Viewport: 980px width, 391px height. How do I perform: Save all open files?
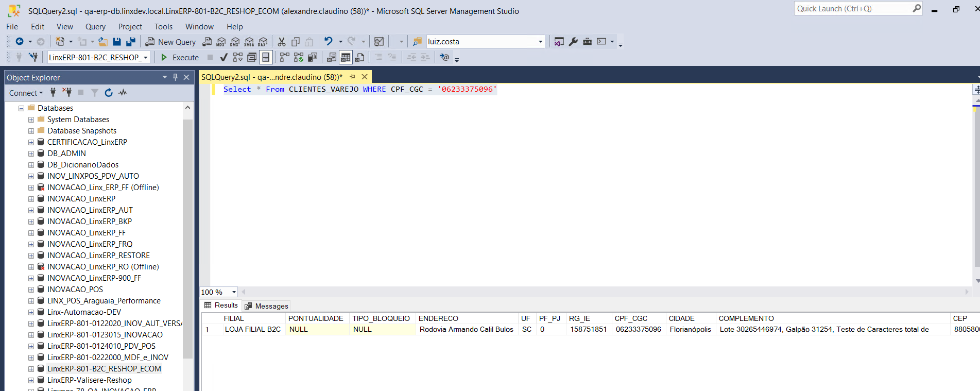pos(131,42)
